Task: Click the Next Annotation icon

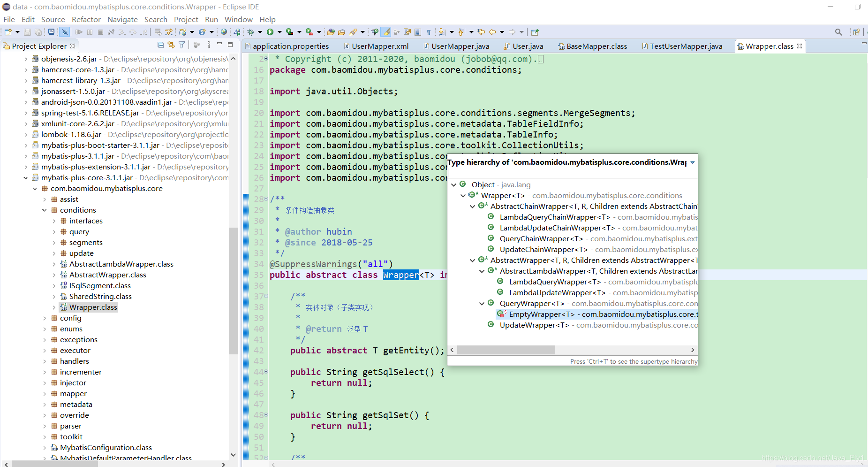Action: coord(442,32)
